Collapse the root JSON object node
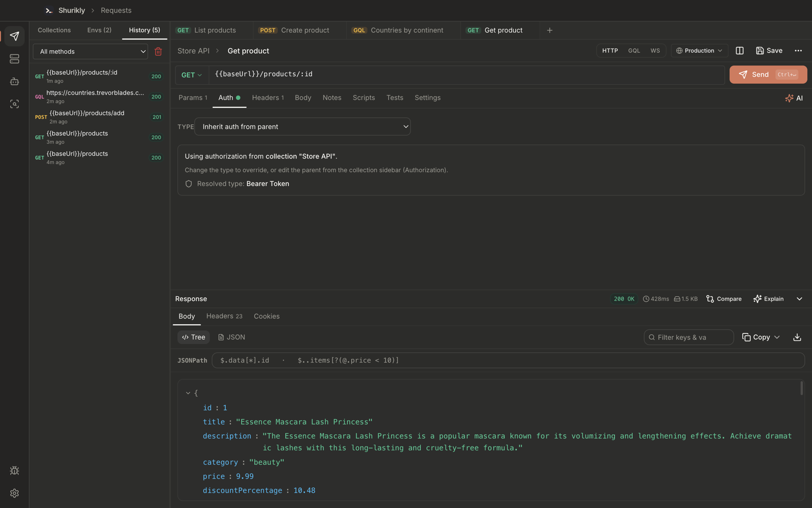This screenshot has width=812, height=508. coord(188,393)
